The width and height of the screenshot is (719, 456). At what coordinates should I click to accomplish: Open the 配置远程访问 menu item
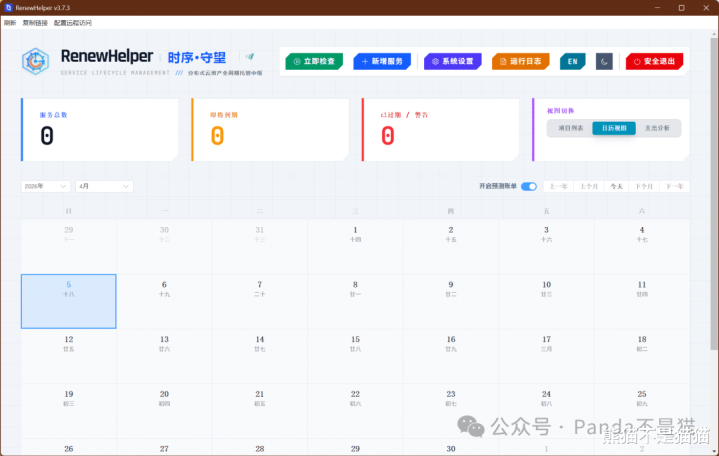[x=72, y=22]
